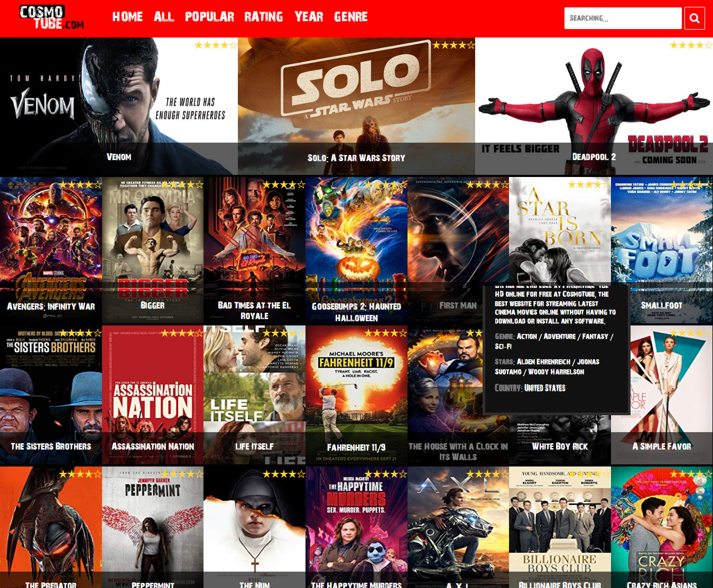
Task: Click the CosmoTube.com logo
Action: (x=52, y=17)
